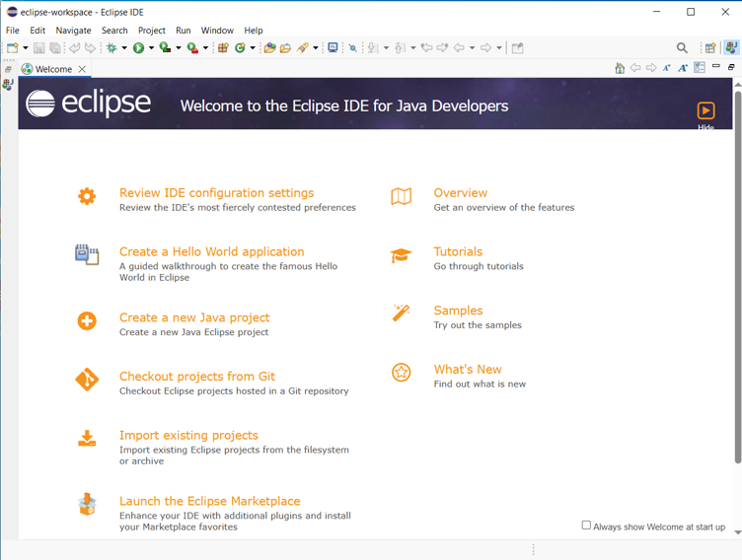Click the Coverage launch icon
Image resolution: width=742 pixels, height=560 pixels.
(x=165, y=47)
